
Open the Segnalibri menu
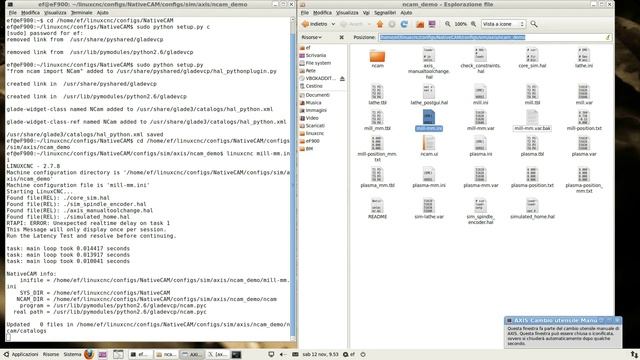[385, 13]
